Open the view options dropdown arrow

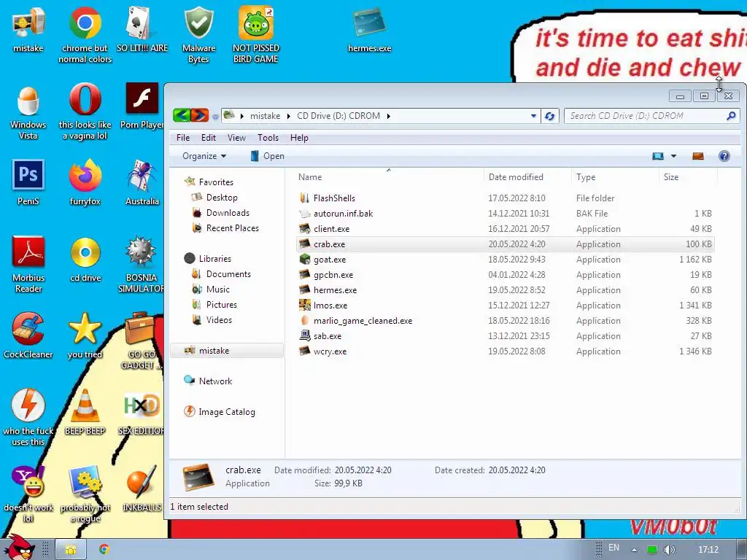(673, 156)
